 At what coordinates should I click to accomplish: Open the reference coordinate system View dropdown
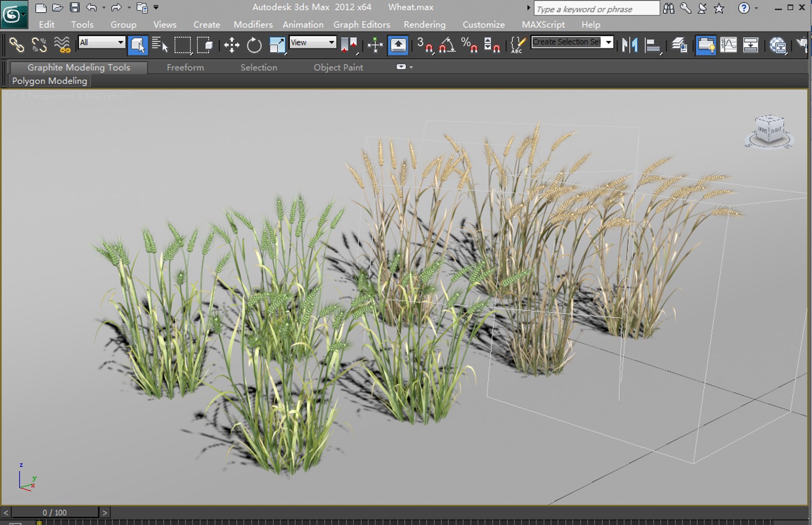point(313,43)
